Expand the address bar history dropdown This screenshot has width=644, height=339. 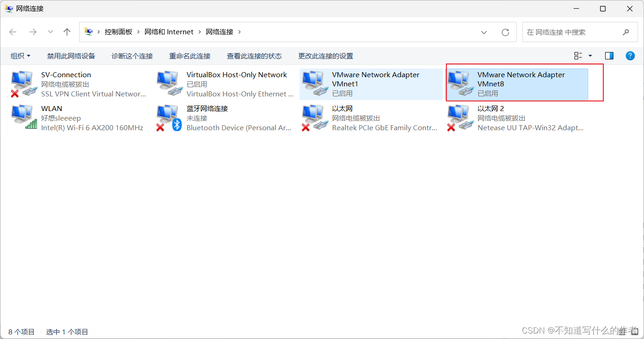[484, 32]
